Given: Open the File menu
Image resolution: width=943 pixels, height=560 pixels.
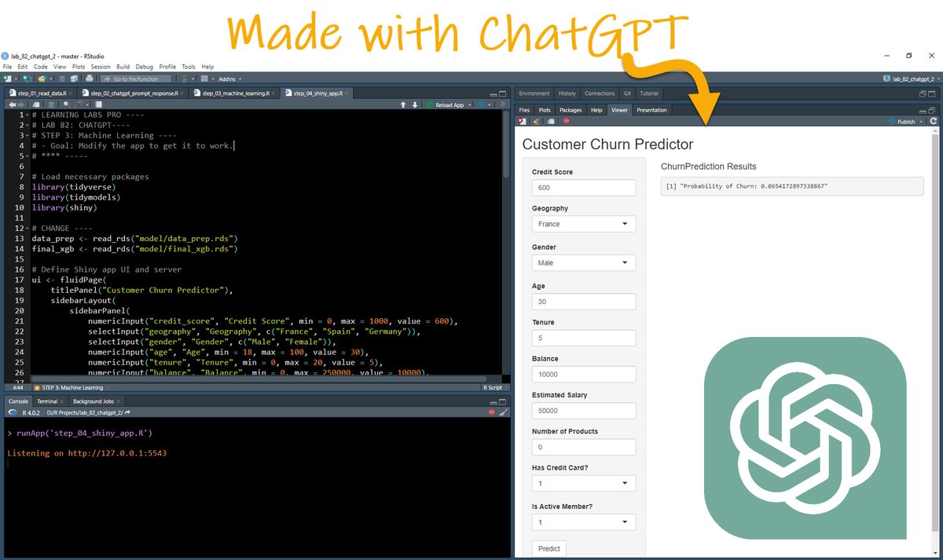Looking at the screenshot, I should pyautogui.click(x=7, y=67).
